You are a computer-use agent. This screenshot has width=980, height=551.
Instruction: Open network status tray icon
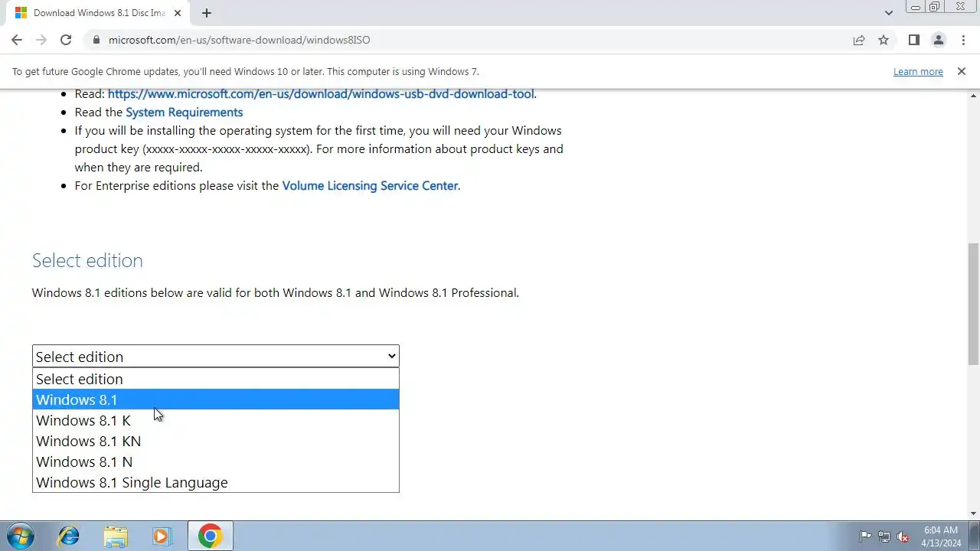tap(884, 536)
